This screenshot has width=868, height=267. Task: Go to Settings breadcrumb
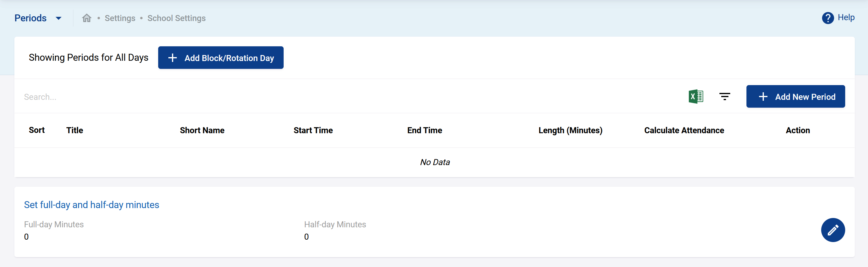click(x=120, y=18)
